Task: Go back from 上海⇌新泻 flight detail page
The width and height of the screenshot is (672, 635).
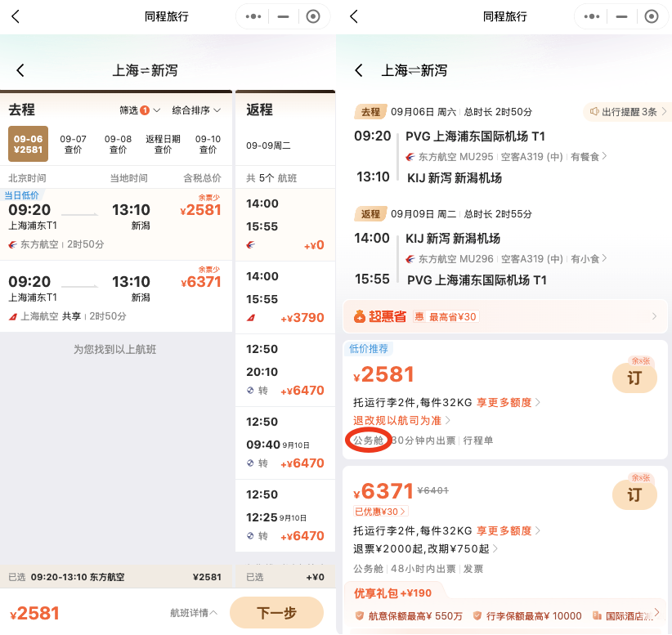Action: pyautogui.click(x=359, y=70)
